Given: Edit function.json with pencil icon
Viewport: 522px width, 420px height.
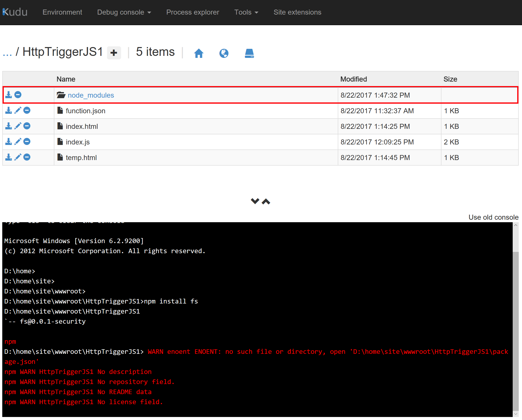Looking at the screenshot, I should [18, 110].
